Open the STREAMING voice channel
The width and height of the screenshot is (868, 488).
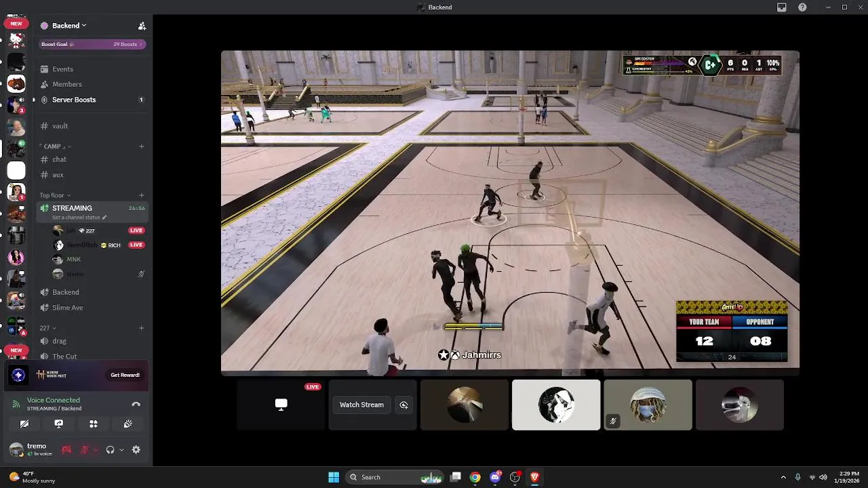tap(92, 211)
